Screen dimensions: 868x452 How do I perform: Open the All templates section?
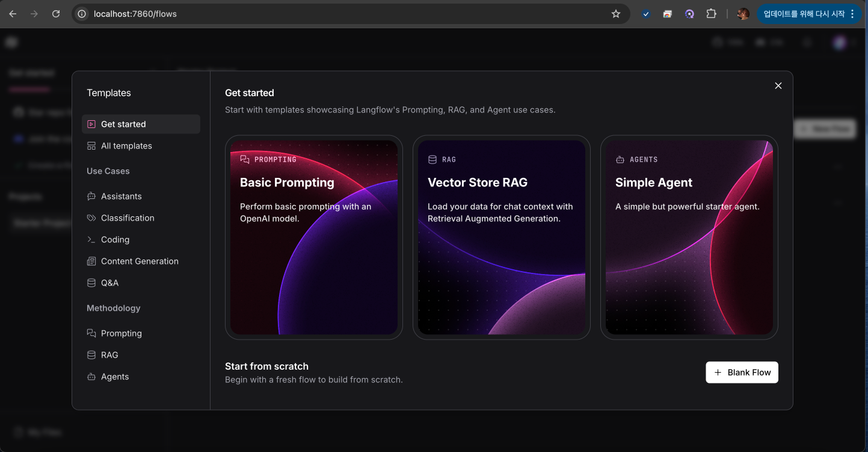coord(126,146)
